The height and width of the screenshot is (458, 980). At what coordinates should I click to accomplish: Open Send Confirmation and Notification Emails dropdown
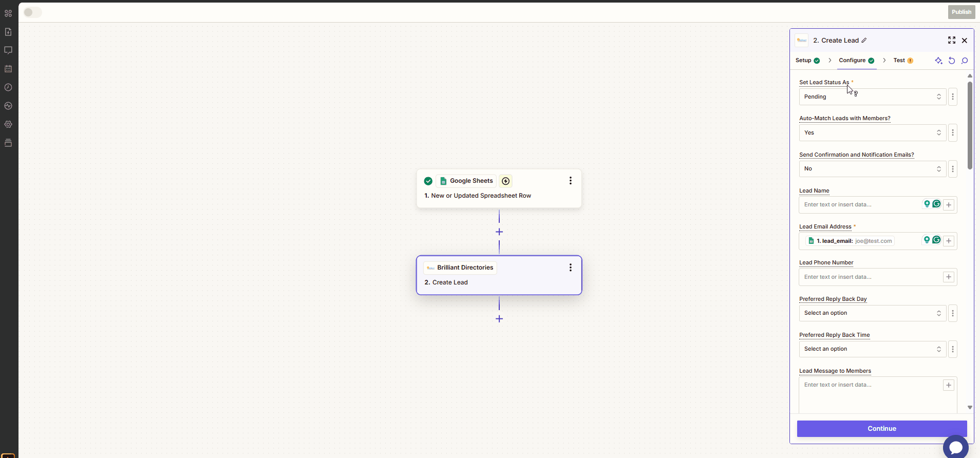pyautogui.click(x=873, y=168)
